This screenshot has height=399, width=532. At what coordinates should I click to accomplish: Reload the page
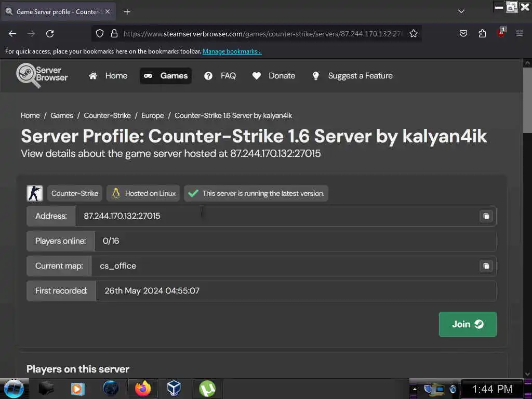pos(50,34)
